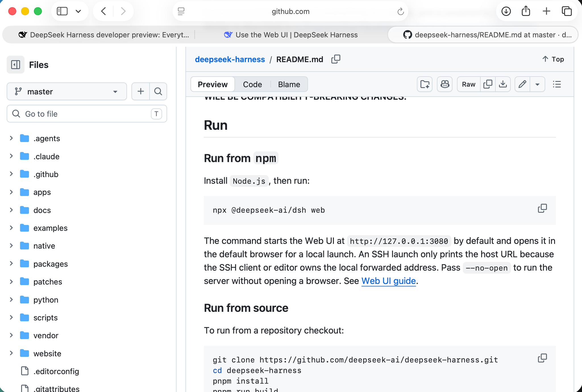
Task: Edit this file with pencil icon
Action: pyautogui.click(x=522, y=84)
